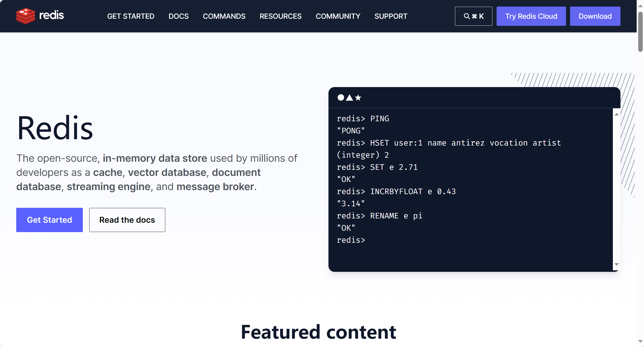
Task: Click the Featured content heading
Action: click(x=319, y=332)
